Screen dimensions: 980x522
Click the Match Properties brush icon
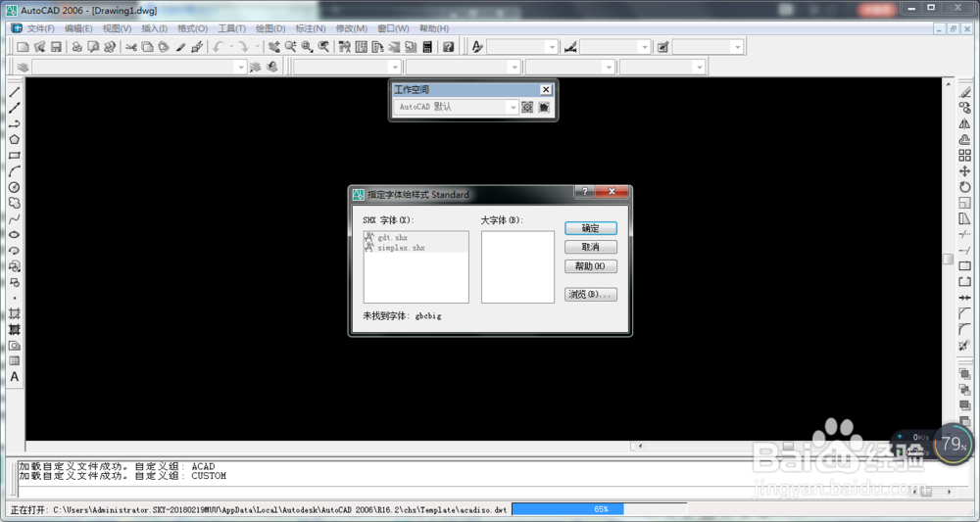click(197, 47)
